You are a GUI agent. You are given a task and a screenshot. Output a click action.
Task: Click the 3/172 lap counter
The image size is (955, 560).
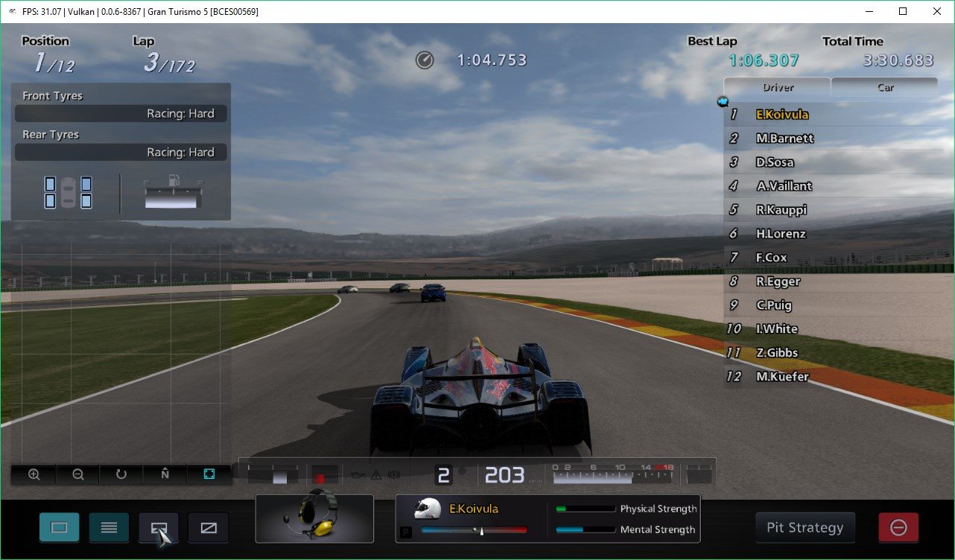tap(169, 63)
